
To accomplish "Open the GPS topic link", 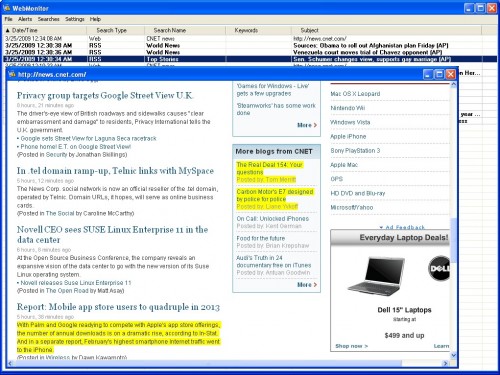I will (x=337, y=179).
